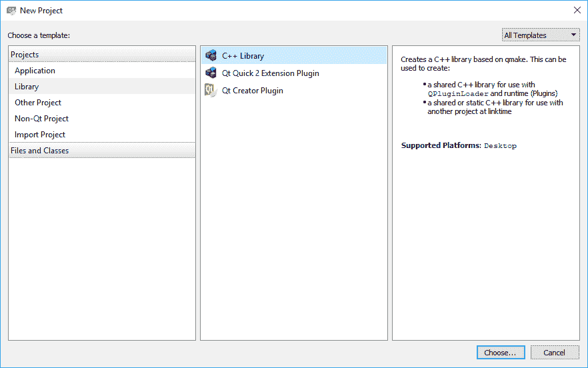Close the New Project dialog

[577, 10]
